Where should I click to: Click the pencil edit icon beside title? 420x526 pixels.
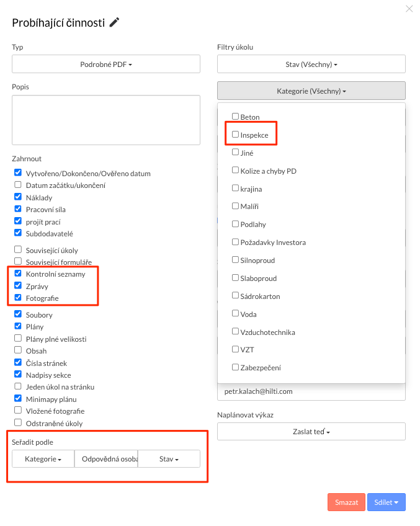point(114,22)
